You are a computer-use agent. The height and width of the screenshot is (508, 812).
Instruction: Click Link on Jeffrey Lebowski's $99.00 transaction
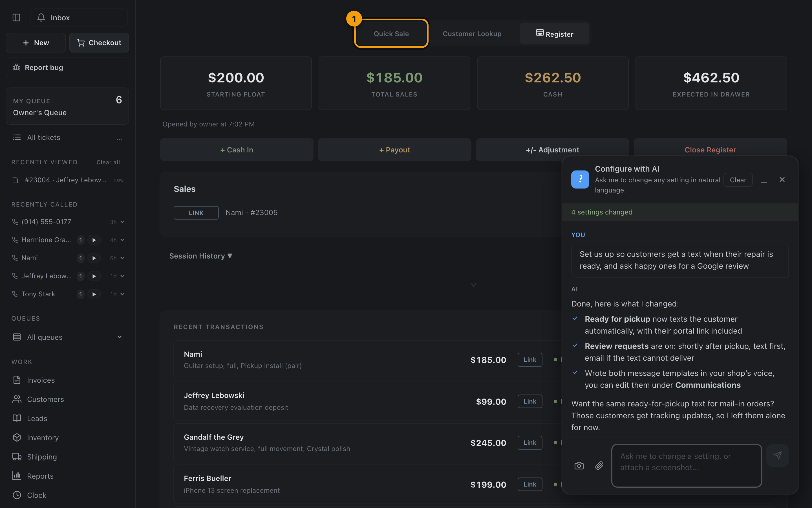tap(530, 401)
